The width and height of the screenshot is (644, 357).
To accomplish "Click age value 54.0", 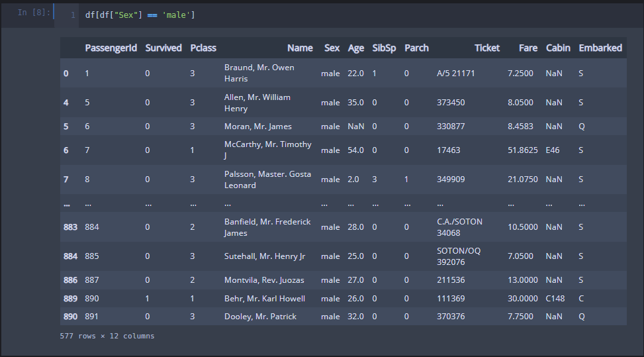I will [x=355, y=150].
